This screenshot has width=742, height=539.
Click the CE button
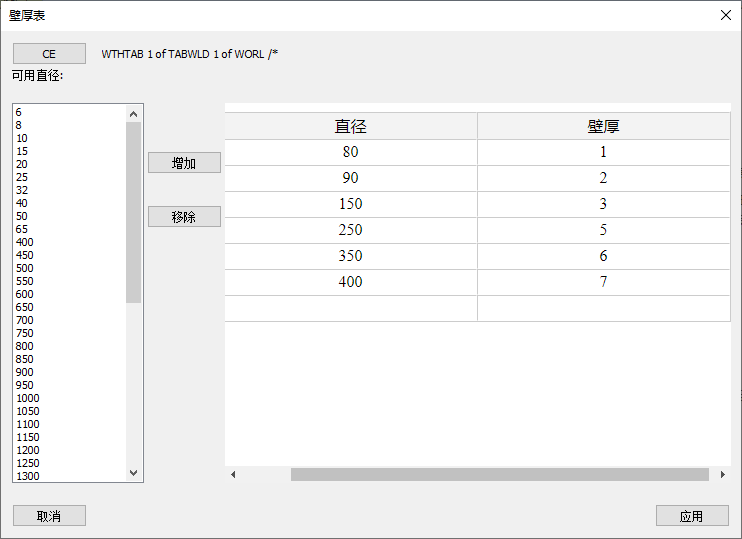(x=49, y=54)
